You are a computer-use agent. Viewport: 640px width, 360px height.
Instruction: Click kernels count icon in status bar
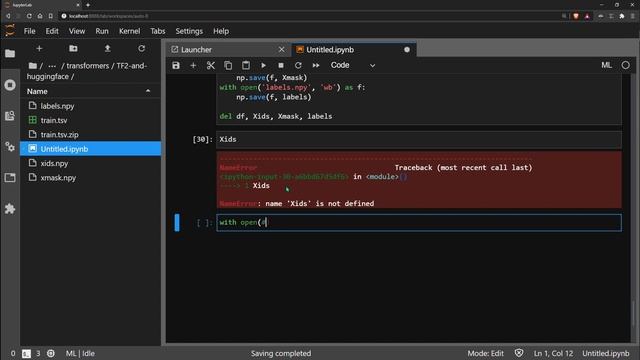click(51, 353)
